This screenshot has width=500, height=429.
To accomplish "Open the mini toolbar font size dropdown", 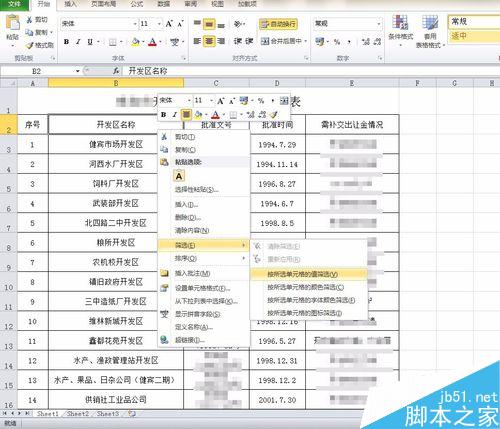I will click(x=211, y=100).
